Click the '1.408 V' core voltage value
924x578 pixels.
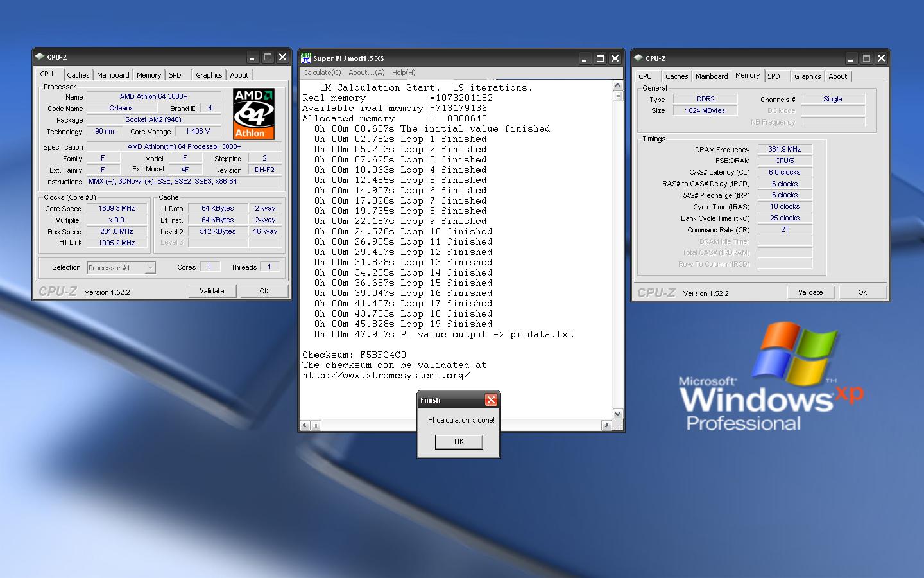click(x=198, y=131)
